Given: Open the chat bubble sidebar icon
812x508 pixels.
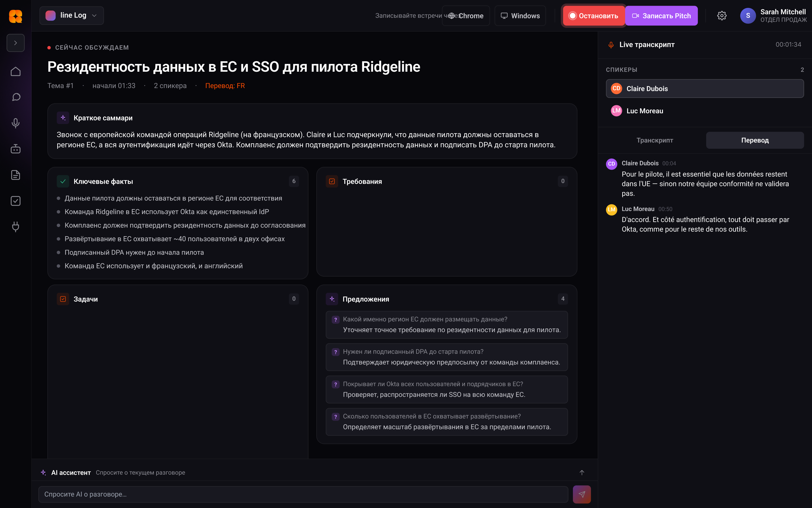Looking at the screenshot, I should (x=16, y=97).
